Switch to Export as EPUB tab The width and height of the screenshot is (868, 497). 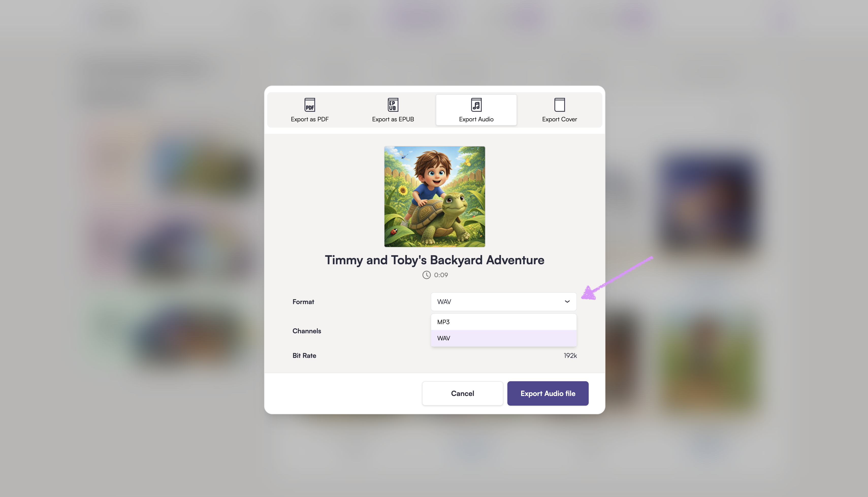tap(393, 110)
